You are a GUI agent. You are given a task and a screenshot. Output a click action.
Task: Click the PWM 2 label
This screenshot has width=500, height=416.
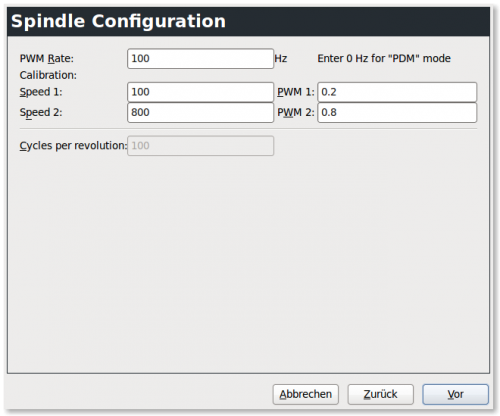point(296,112)
